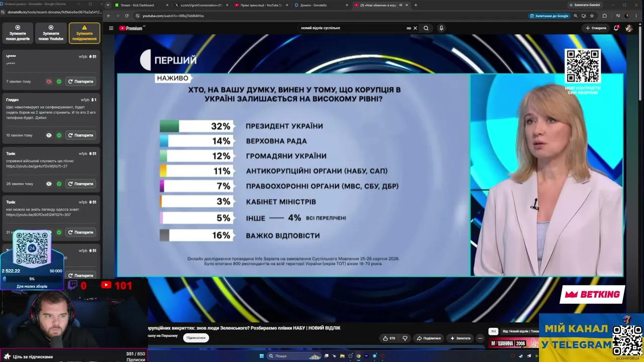The width and height of the screenshot is (644, 362).
Task: Replay the 7 хвилин тому donation
Action: (x=81, y=81)
